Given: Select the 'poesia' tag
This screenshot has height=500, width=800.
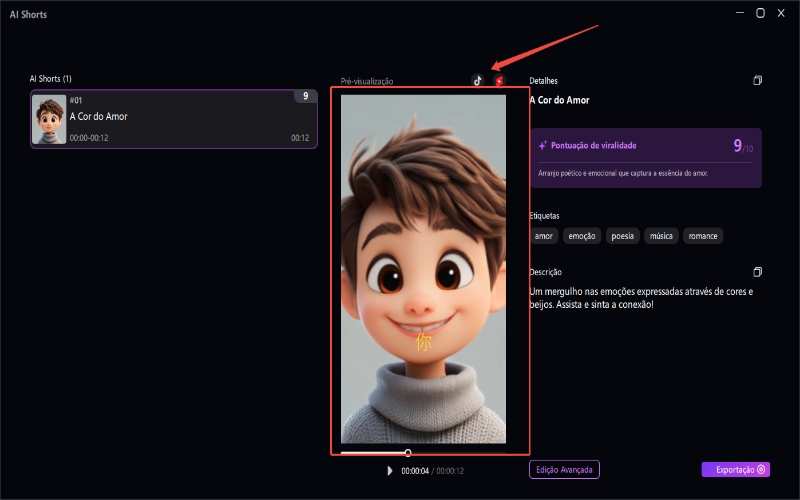Looking at the screenshot, I should pos(621,236).
